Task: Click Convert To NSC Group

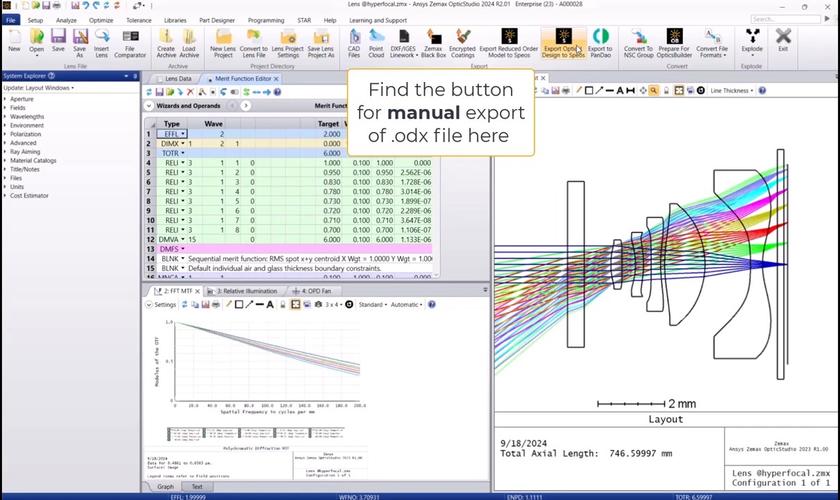Action: coord(639,43)
